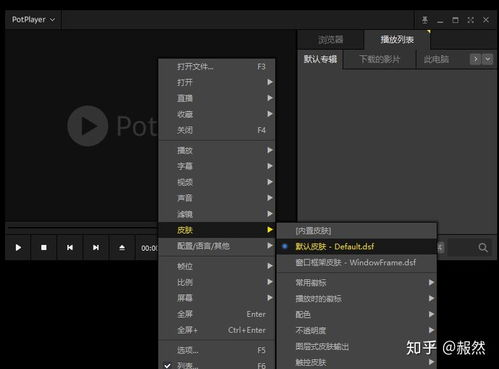This screenshot has width=499, height=369.
Task: Expand the 滤镜 submenu
Action: [217, 214]
